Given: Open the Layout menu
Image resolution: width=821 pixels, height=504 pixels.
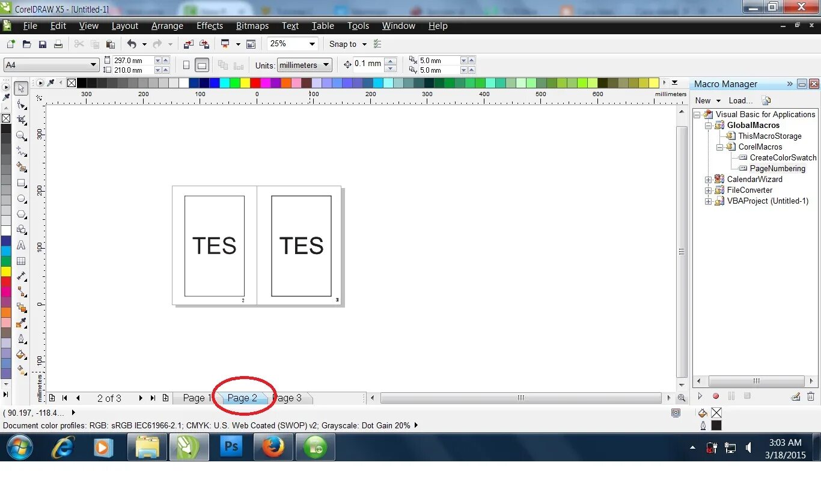Looking at the screenshot, I should click(125, 26).
